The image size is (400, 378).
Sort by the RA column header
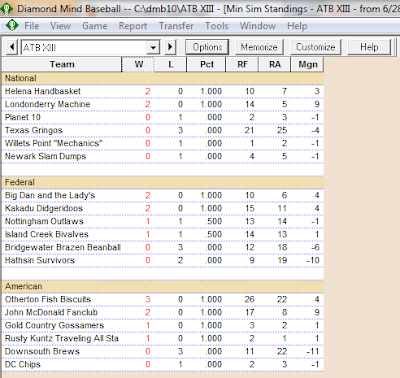click(275, 64)
